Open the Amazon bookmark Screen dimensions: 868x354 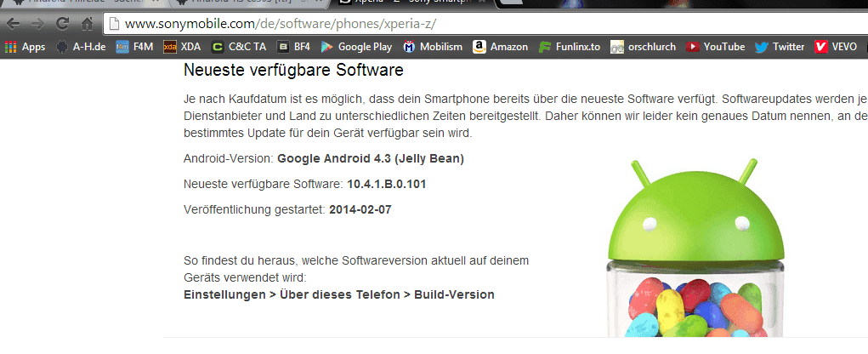point(501,47)
